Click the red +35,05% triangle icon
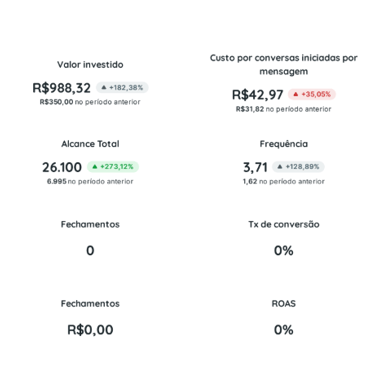 coord(295,94)
